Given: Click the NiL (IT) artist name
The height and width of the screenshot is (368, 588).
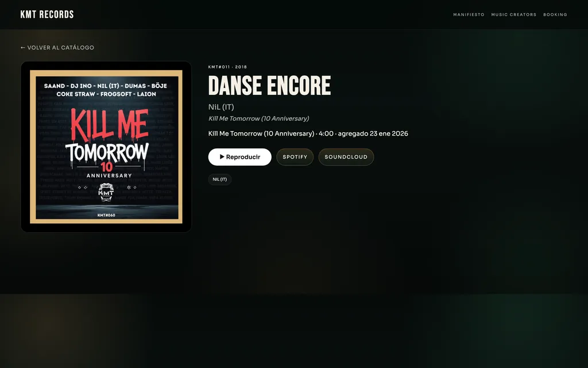Looking at the screenshot, I should 221,107.
